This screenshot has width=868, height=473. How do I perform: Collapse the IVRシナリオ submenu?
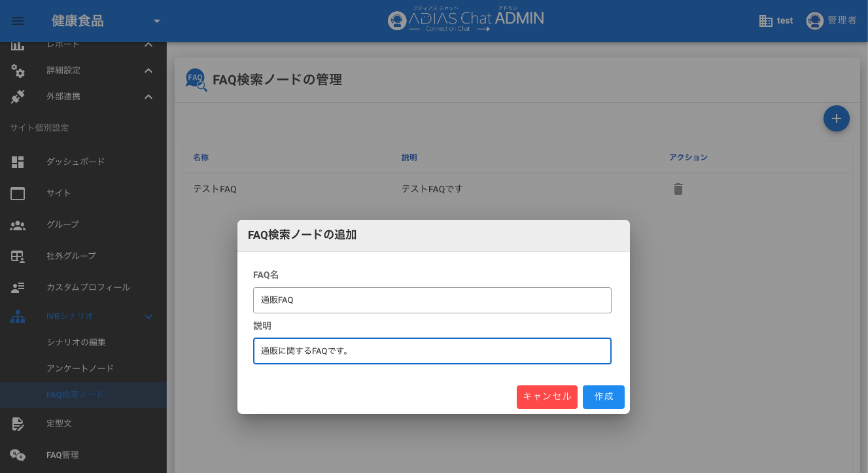tap(148, 317)
